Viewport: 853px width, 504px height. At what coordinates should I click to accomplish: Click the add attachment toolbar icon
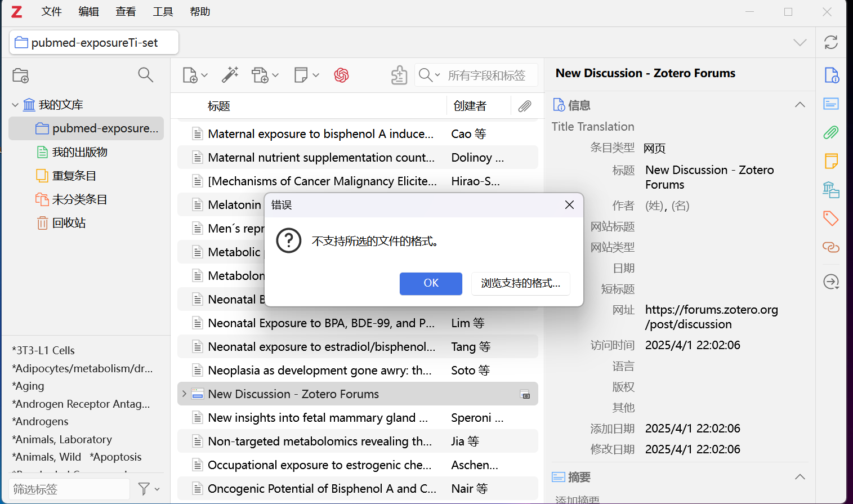click(265, 75)
